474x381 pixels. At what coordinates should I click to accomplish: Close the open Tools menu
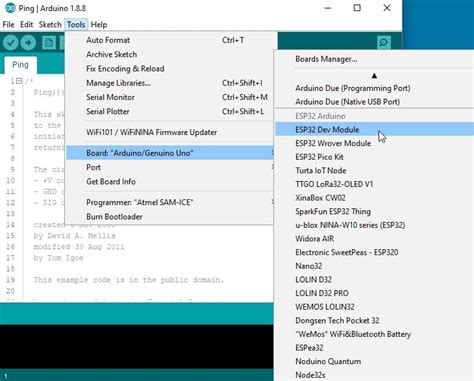(76, 25)
